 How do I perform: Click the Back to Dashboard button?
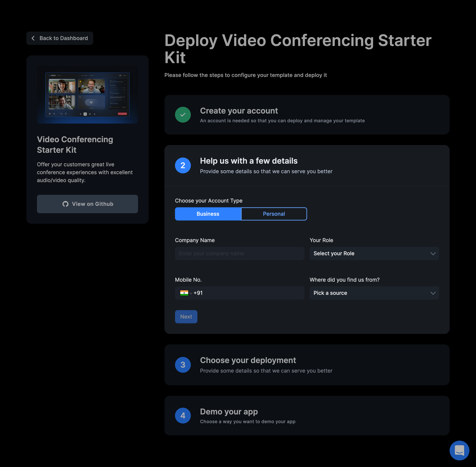[x=60, y=38]
